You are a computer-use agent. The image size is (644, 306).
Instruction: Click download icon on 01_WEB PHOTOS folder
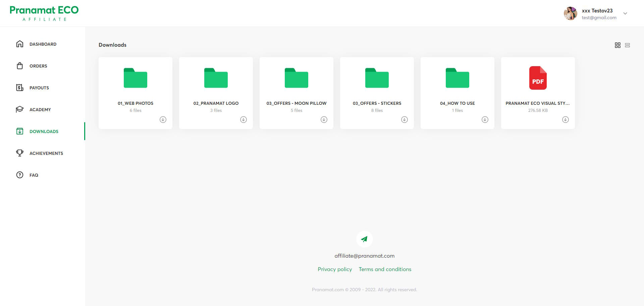click(x=163, y=120)
